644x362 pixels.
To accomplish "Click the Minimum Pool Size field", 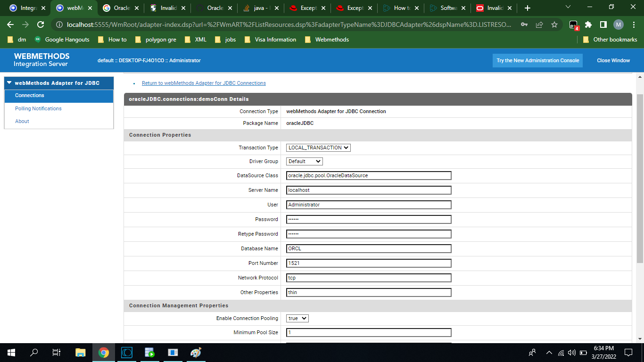I will (x=369, y=332).
